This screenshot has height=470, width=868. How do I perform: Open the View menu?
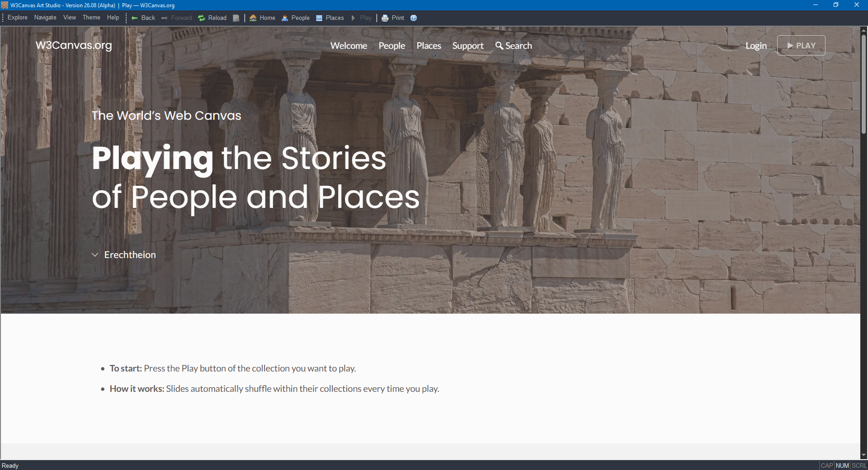click(x=70, y=18)
